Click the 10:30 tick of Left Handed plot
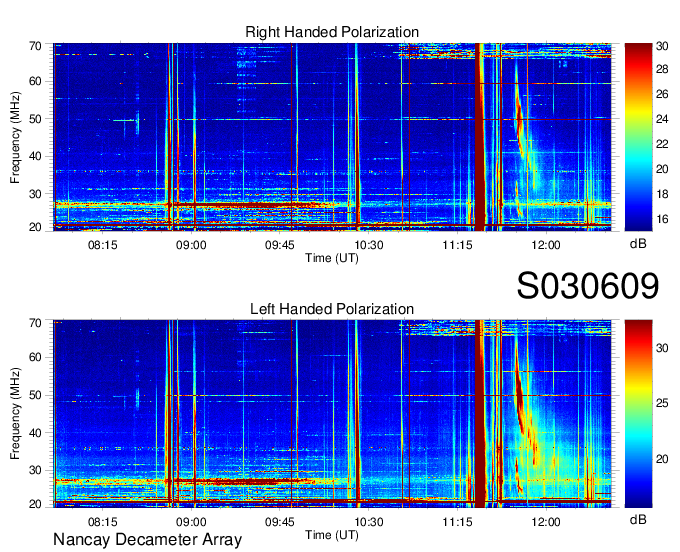 pyautogui.click(x=369, y=522)
